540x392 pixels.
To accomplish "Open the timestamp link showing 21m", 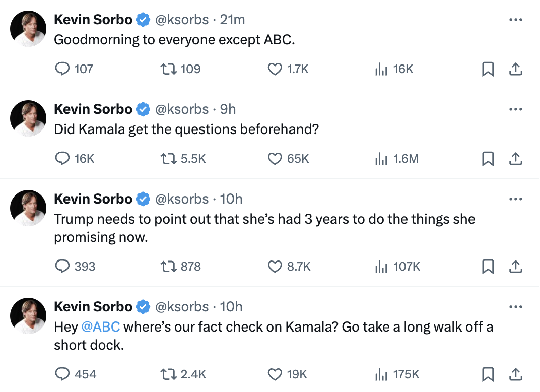I will 232,19.
